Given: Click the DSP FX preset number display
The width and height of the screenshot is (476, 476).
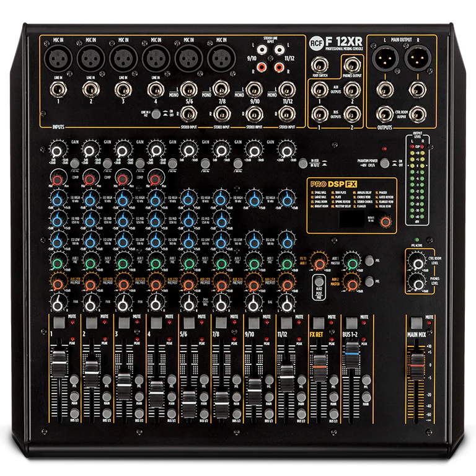Looking at the screenshot, I should coord(351,219).
